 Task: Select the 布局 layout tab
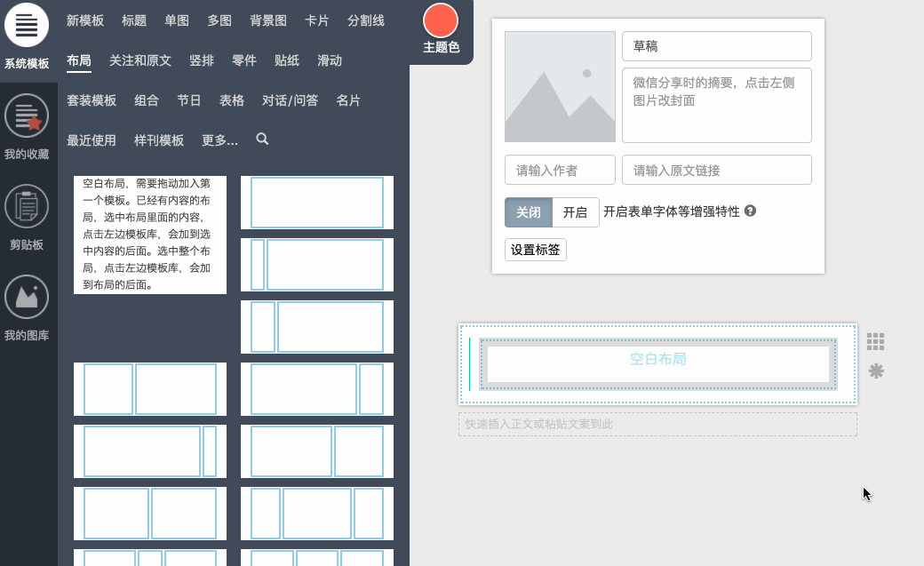(x=79, y=60)
